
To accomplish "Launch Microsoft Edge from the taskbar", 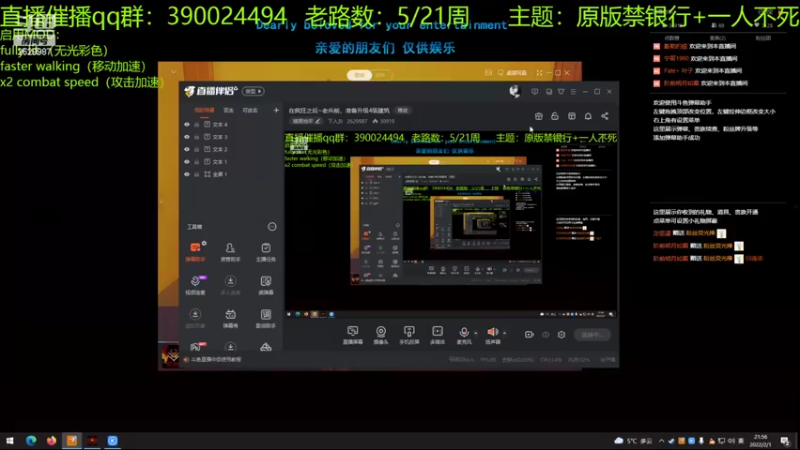I will pyautogui.click(x=31, y=441).
